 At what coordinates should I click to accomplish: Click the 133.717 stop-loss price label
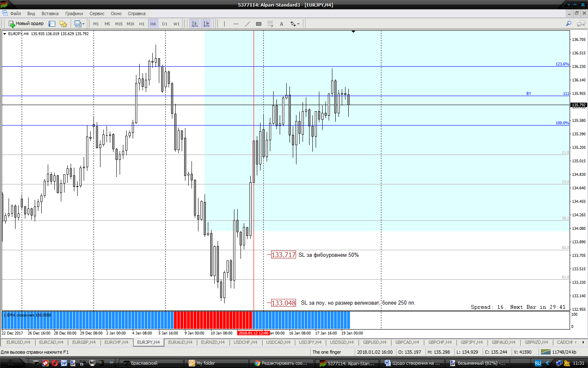click(283, 255)
